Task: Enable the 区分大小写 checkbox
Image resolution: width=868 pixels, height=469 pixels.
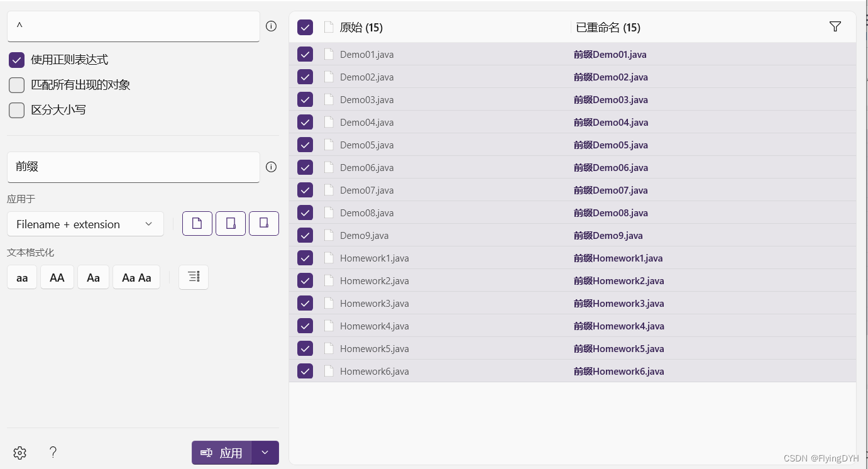Action: pos(17,110)
